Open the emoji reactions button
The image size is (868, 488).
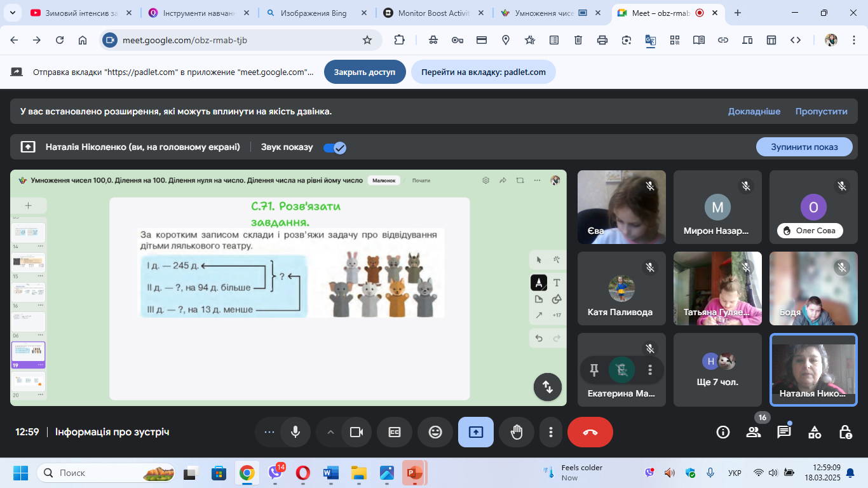pos(435,432)
